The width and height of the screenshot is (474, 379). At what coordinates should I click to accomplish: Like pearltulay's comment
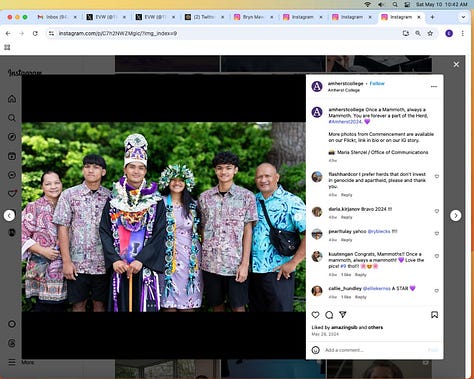(437, 233)
